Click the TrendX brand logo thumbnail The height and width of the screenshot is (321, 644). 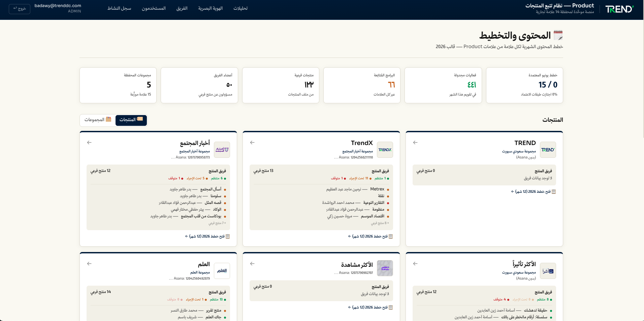point(385,150)
